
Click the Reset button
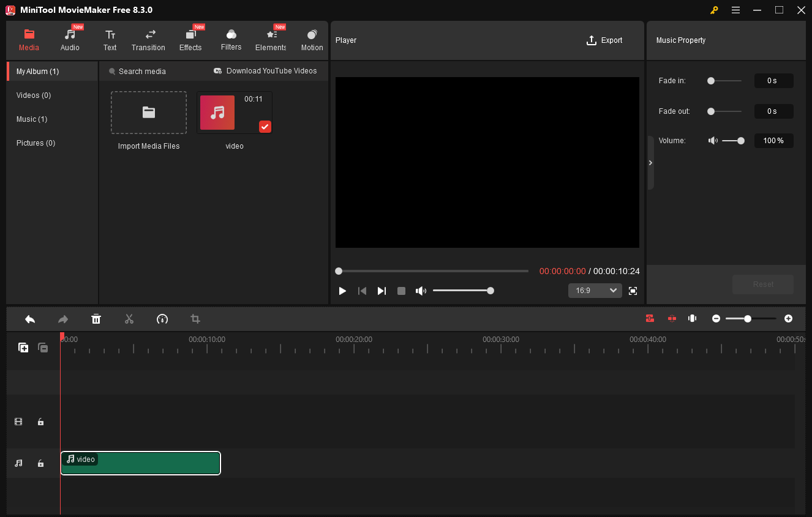(x=763, y=285)
